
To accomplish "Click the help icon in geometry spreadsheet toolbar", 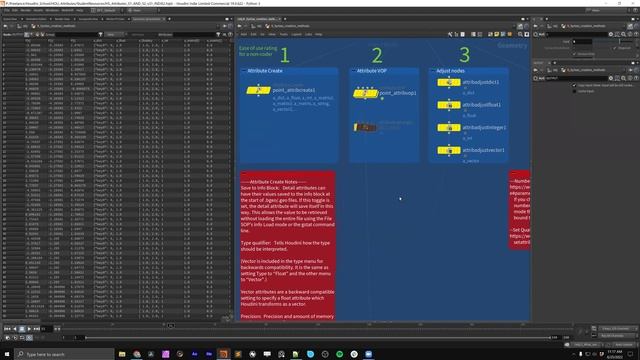I will click(x=230, y=35).
